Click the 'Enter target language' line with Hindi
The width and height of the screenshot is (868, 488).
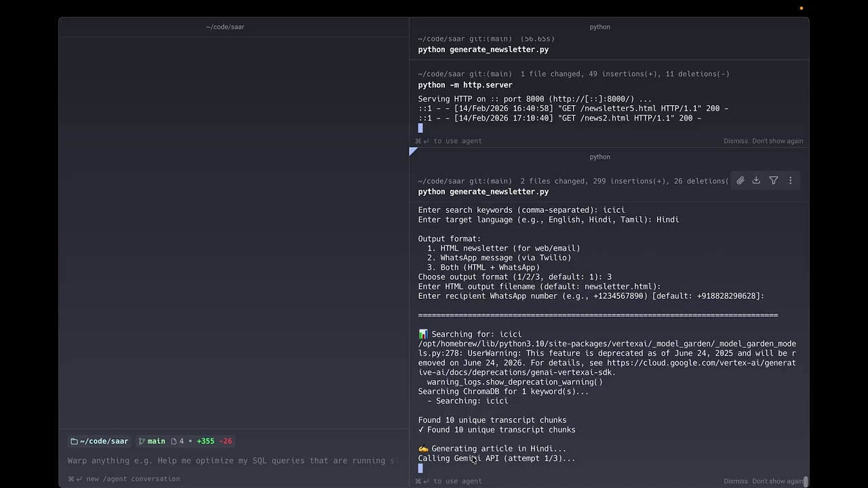(x=549, y=220)
